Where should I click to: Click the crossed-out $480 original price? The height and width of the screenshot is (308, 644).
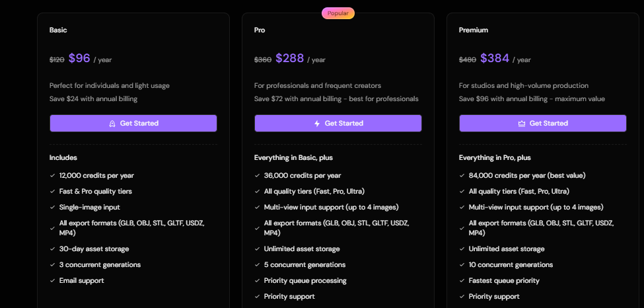tap(468, 59)
